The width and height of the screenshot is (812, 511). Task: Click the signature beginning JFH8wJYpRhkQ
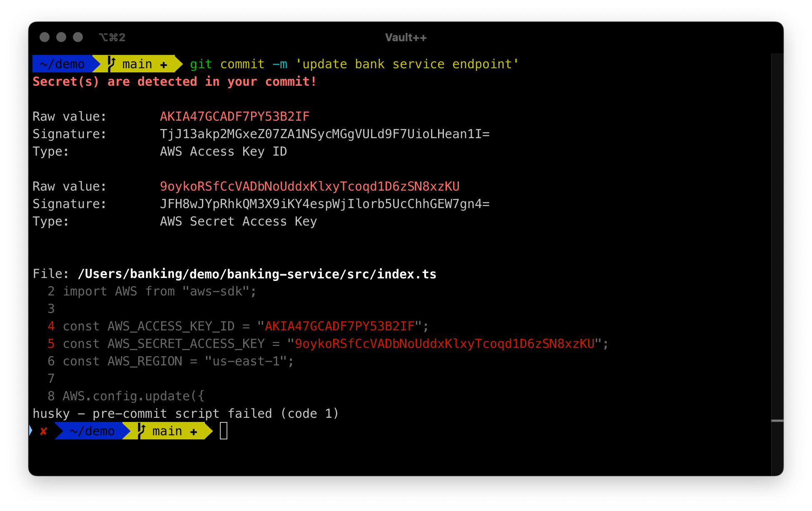[x=325, y=204]
